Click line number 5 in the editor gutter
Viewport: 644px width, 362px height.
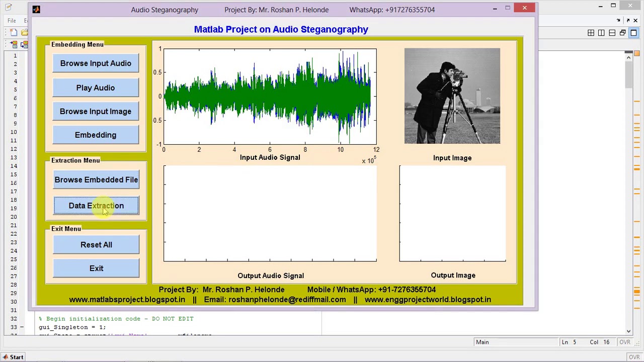(15, 89)
